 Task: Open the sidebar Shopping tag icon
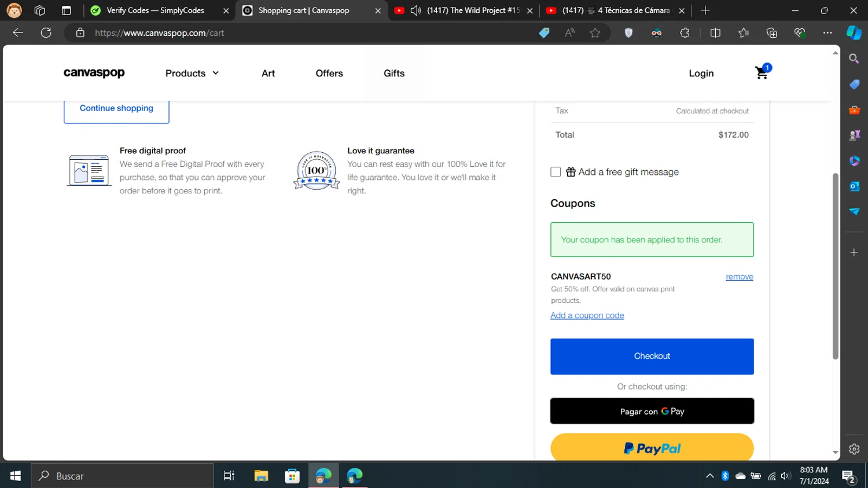854,84
